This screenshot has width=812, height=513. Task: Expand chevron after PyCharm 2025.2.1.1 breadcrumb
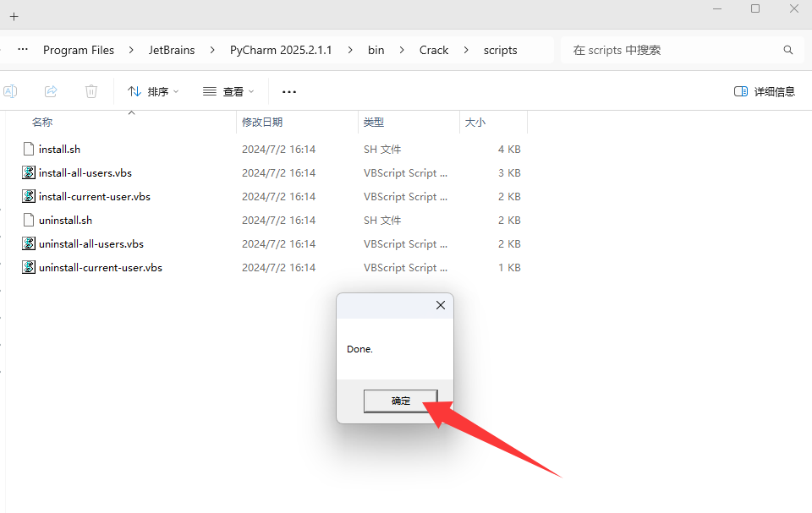[x=350, y=50]
